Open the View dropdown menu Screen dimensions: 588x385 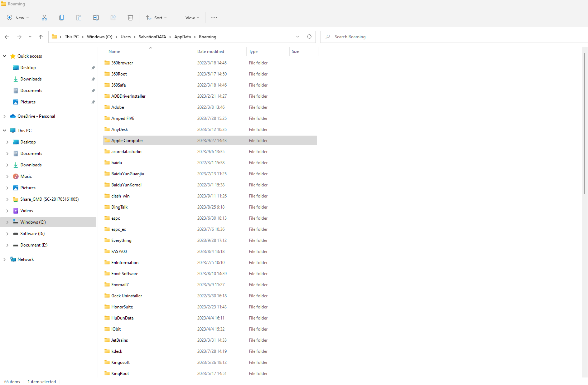pos(188,18)
